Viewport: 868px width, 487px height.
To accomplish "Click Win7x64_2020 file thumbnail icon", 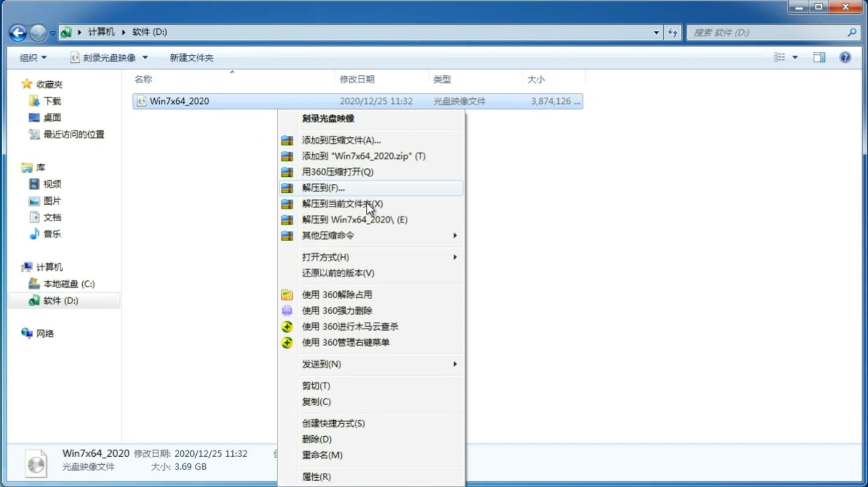I will 141,101.
